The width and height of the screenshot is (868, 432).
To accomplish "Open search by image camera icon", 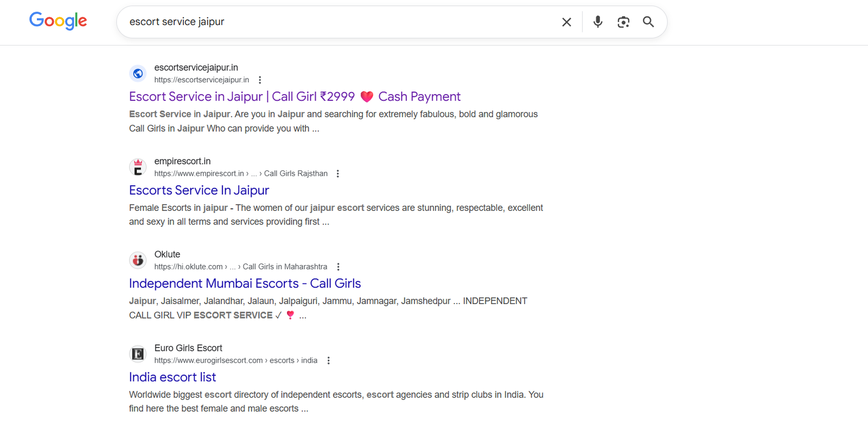I will pyautogui.click(x=623, y=22).
